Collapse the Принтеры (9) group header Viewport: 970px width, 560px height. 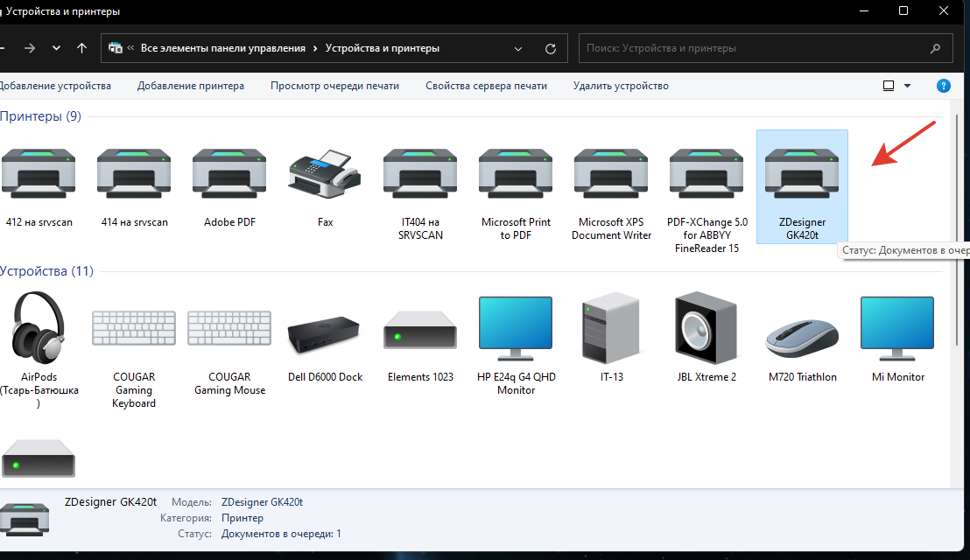point(41,116)
